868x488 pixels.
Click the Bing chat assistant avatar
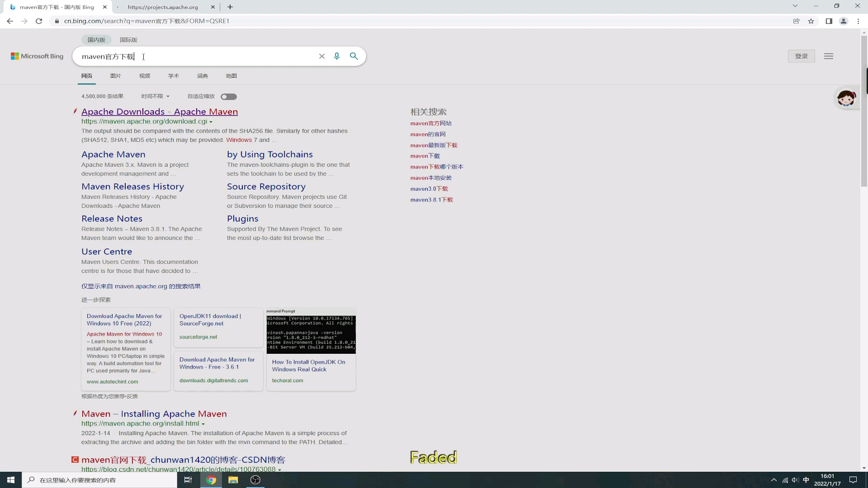coord(846,98)
